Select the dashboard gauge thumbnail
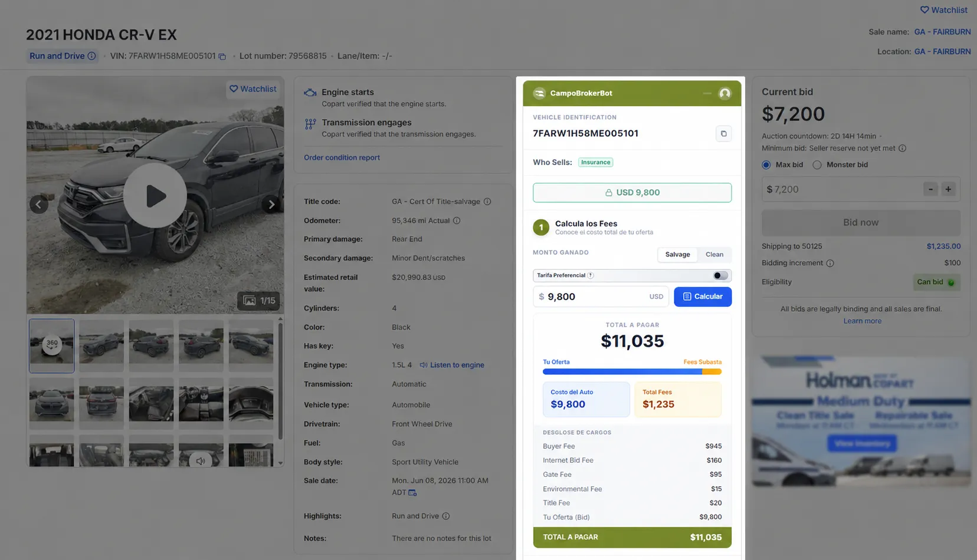 251,403
